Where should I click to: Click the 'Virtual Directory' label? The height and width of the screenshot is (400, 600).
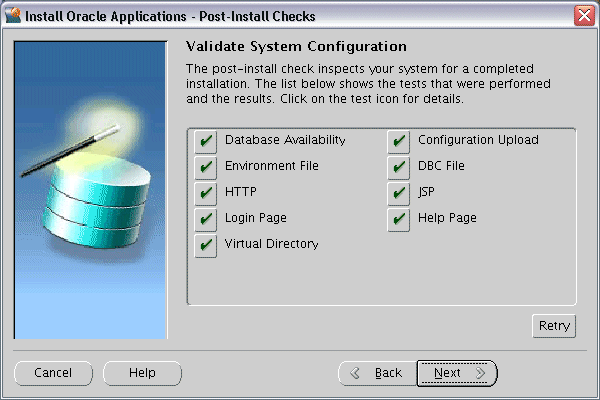[x=272, y=244]
